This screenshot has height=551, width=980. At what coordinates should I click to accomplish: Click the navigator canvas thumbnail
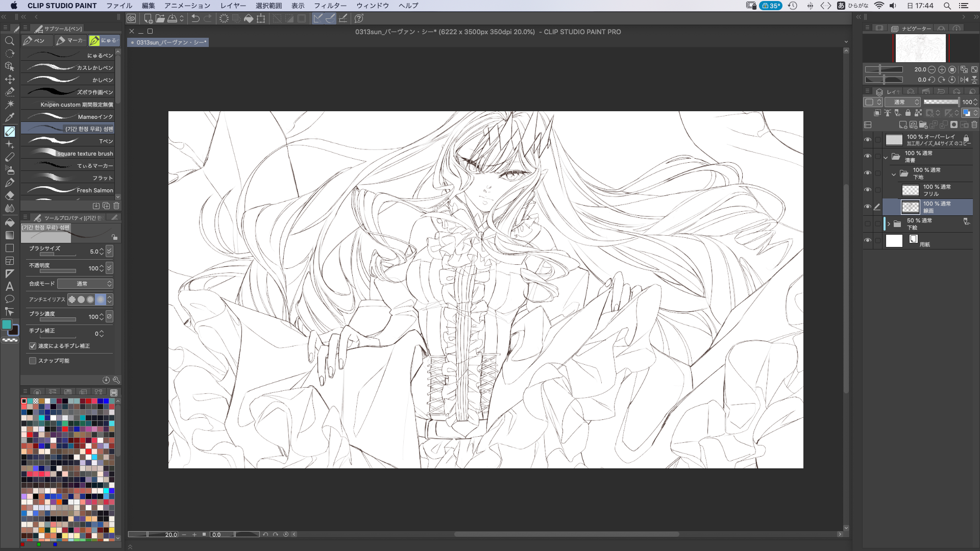[x=920, y=48]
